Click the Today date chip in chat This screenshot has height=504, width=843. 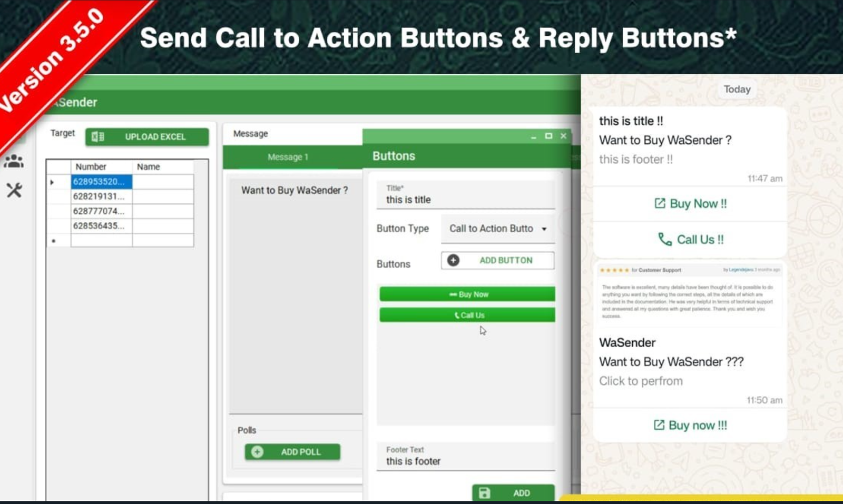coord(737,90)
